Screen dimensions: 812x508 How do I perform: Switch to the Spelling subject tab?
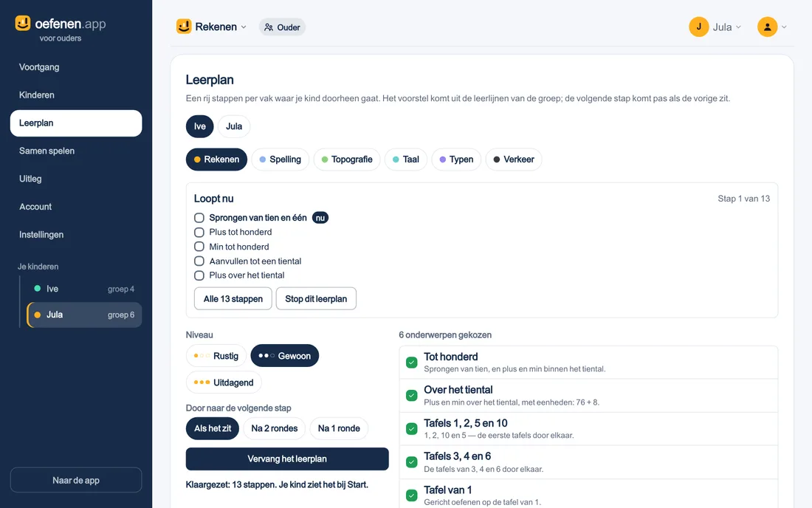[281, 159]
